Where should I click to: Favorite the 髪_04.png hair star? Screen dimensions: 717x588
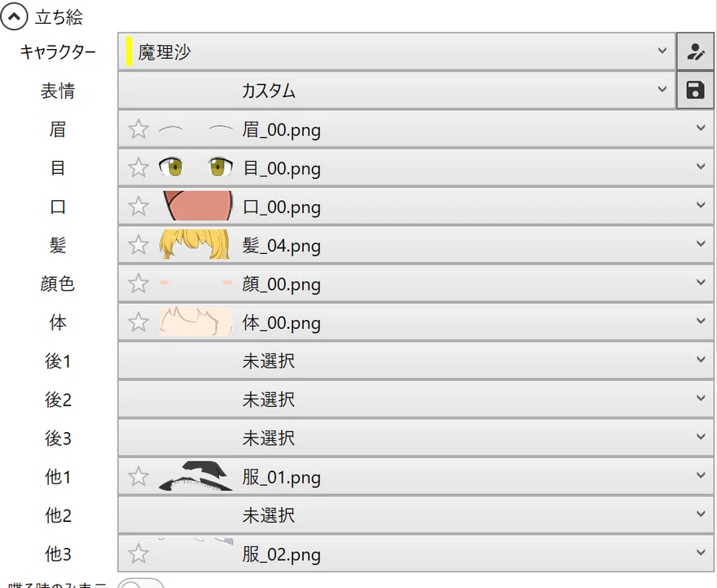[138, 245]
